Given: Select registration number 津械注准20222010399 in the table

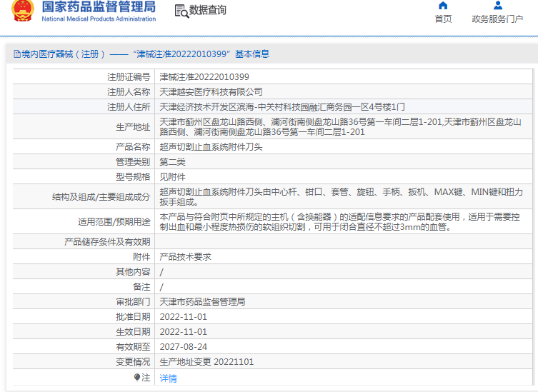Looking at the screenshot, I should (x=204, y=77).
